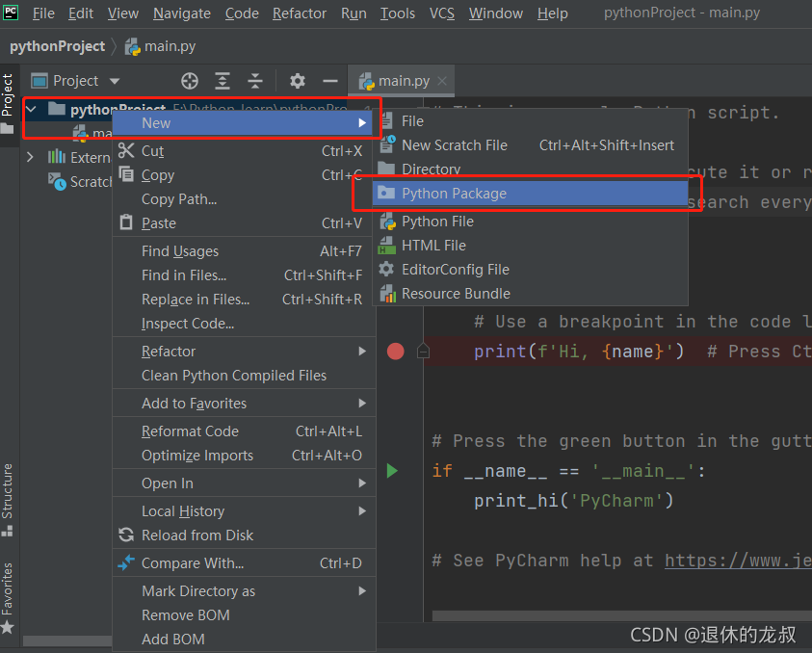This screenshot has height=653, width=812.
Task: Open the Tools menu
Action: click(x=398, y=13)
